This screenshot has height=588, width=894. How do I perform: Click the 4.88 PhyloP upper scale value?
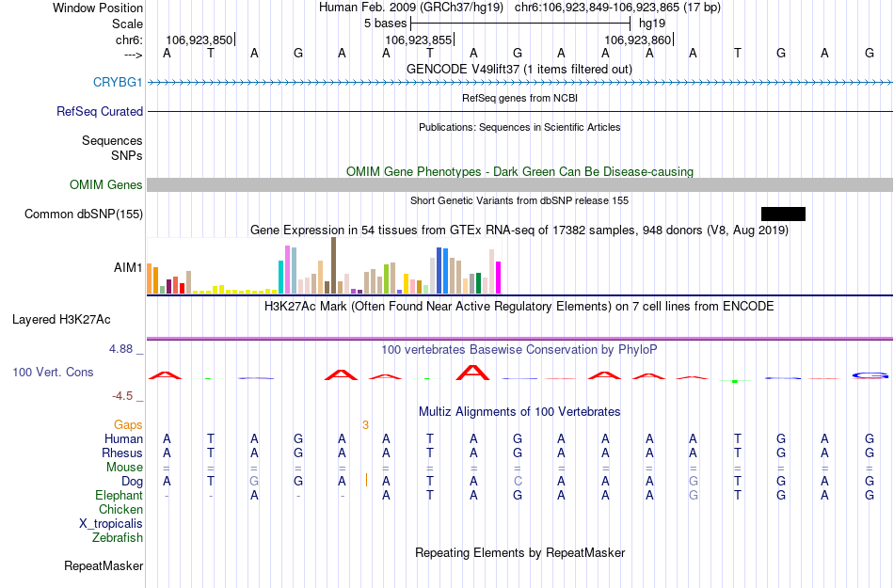[x=120, y=349]
